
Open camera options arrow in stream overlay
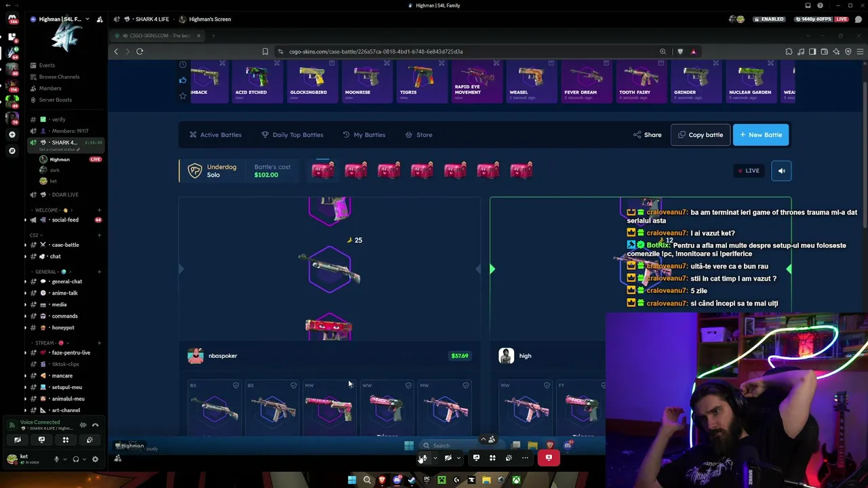click(459, 458)
